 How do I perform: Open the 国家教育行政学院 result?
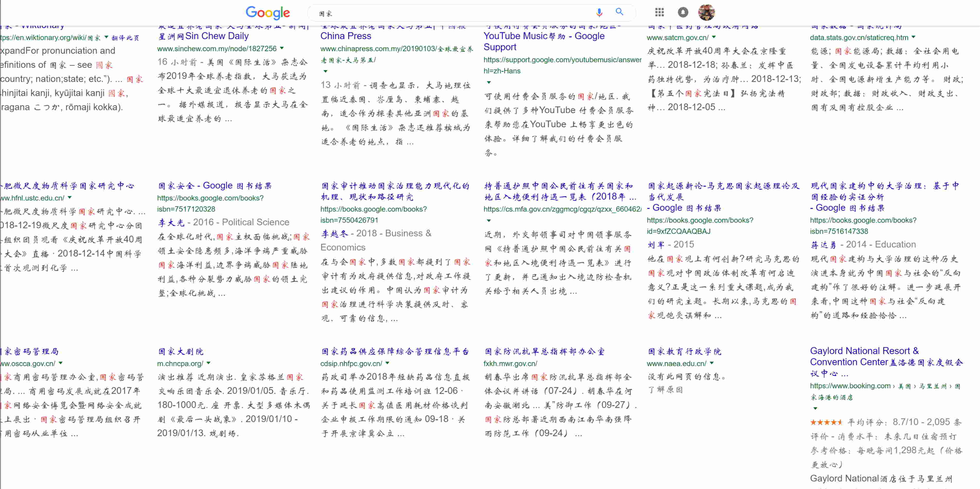click(684, 351)
